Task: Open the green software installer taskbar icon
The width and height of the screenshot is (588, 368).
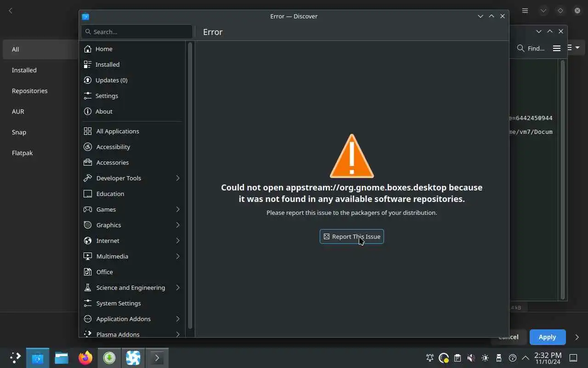Action: click(109, 358)
